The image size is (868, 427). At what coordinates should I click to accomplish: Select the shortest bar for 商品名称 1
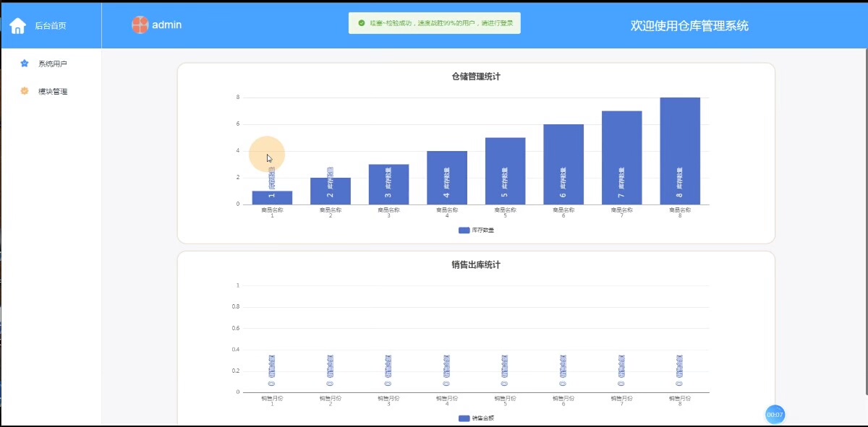(272, 197)
